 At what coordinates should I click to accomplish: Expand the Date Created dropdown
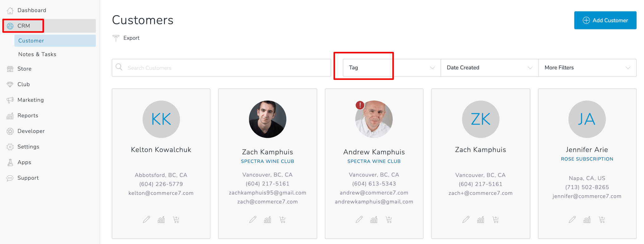click(489, 67)
